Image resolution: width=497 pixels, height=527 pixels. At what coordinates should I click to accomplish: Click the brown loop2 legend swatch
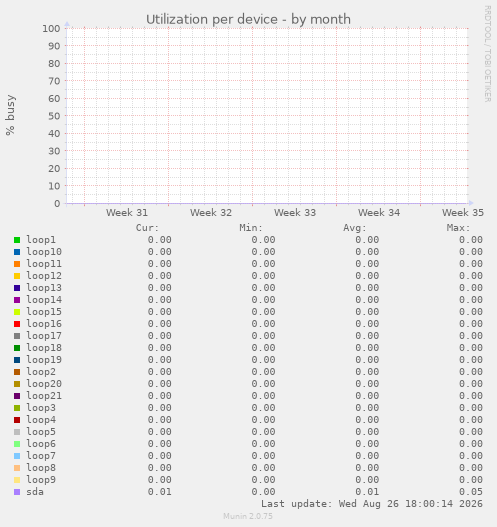(x=17, y=372)
